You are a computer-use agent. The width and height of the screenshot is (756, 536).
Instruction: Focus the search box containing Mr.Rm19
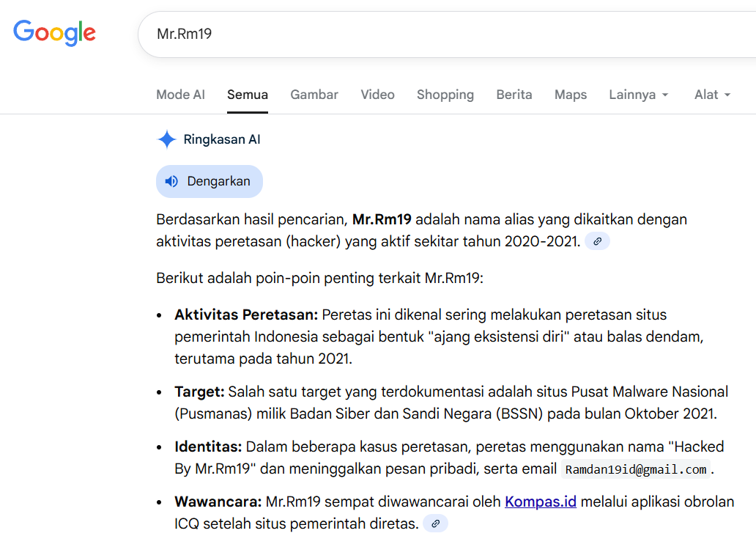tap(447, 34)
